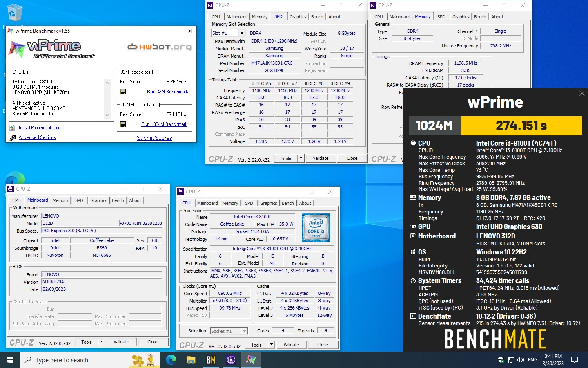588x368 pixels.
Task: Click the Advanced Settings wrench icon
Action: click(x=12, y=138)
